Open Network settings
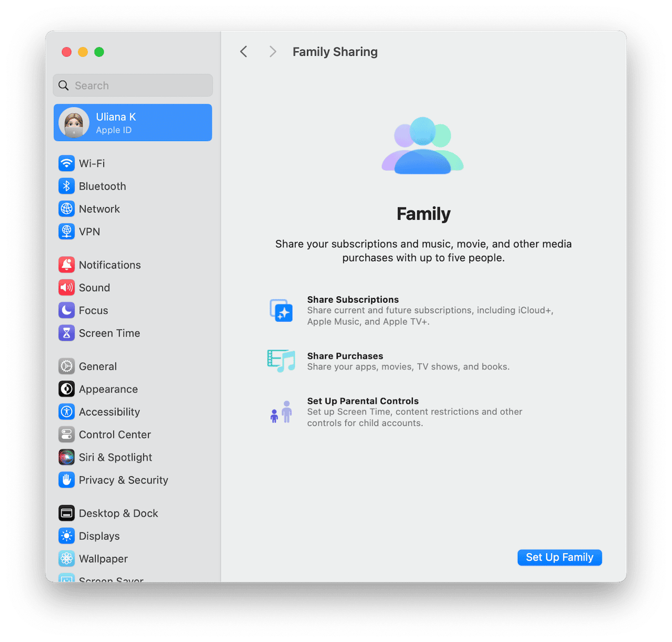 [66, 208]
